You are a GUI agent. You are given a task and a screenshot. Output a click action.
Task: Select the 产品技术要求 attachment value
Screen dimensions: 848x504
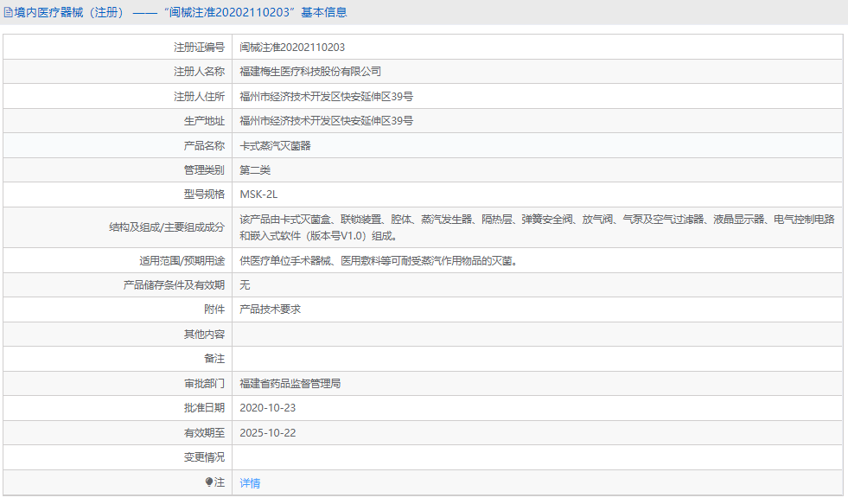(270, 309)
